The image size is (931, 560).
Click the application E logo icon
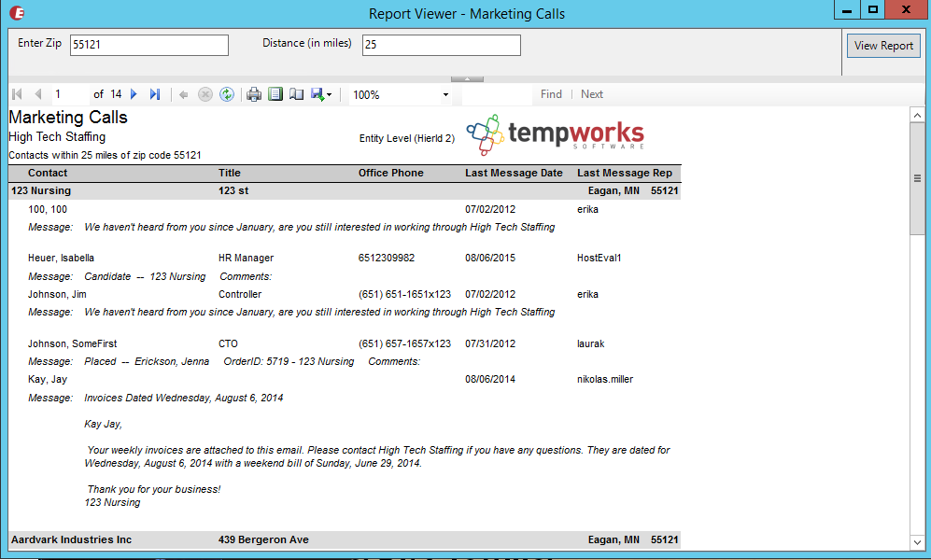[x=17, y=13]
